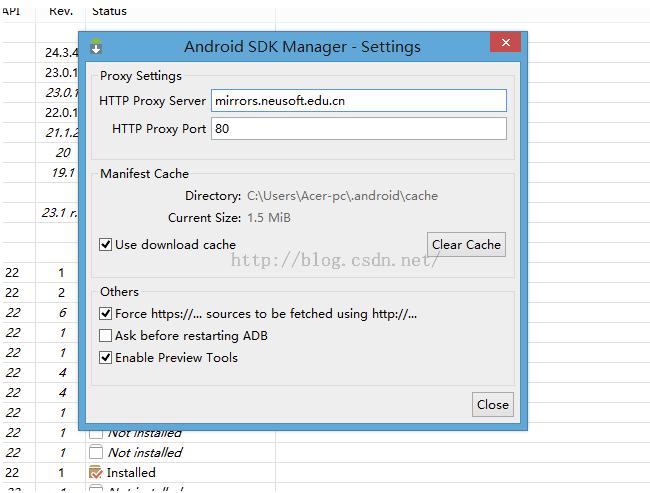Click revision 2 cell in API 22 row

point(61,293)
